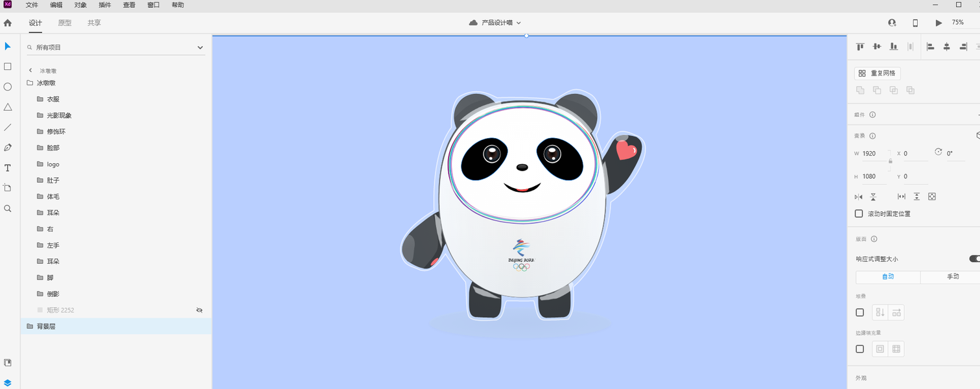Click the boolean Subtract icon
Image resolution: width=980 pixels, height=389 pixels.
(877, 90)
